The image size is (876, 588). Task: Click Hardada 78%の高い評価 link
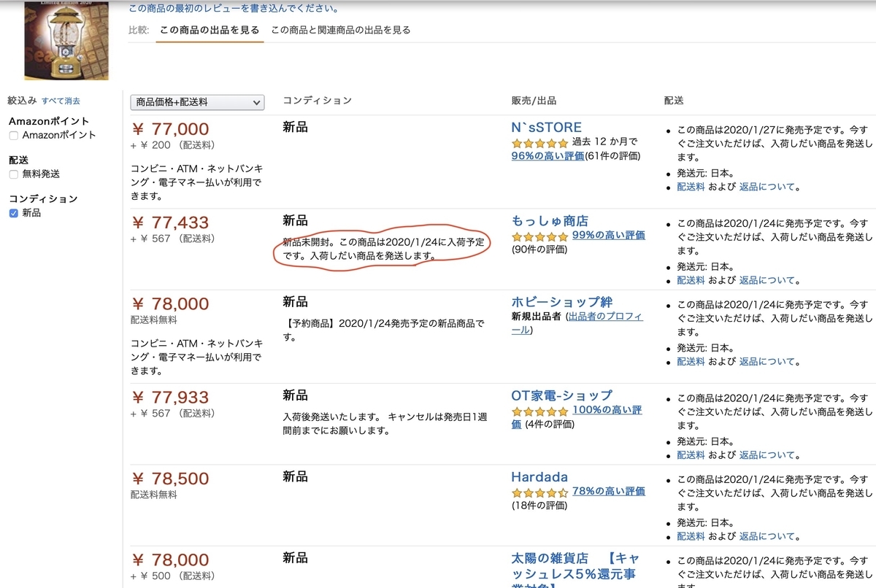pos(609,492)
